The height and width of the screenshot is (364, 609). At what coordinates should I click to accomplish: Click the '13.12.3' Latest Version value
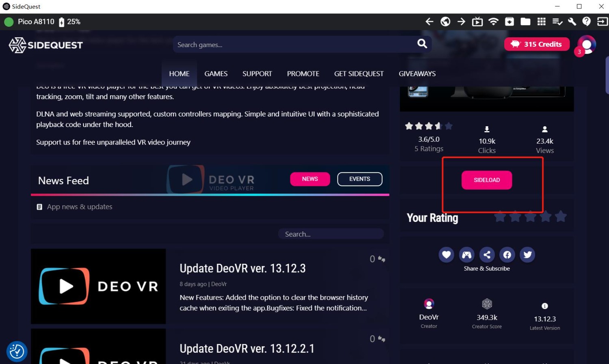point(545,319)
